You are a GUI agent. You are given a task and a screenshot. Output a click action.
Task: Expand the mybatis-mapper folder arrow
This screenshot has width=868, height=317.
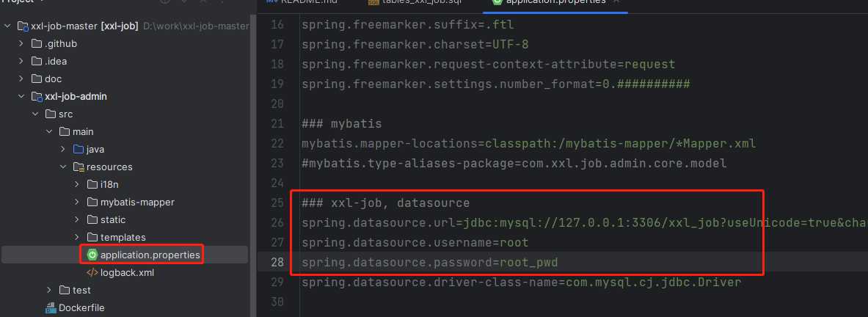click(x=77, y=202)
